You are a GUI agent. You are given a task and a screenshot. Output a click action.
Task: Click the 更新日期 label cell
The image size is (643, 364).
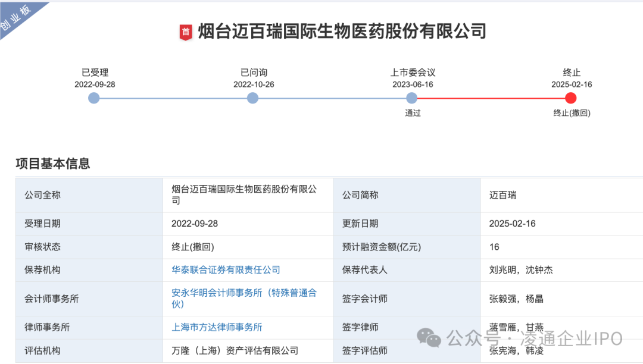407,224
